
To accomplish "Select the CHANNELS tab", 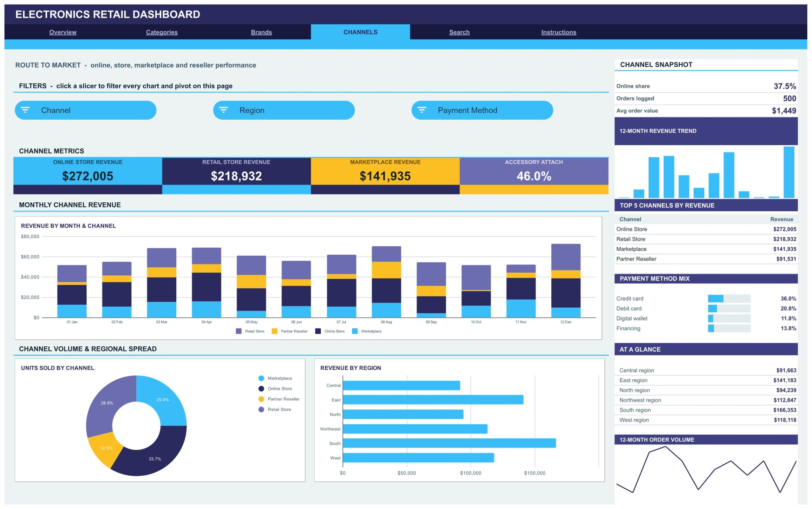I will coord(360,32).
